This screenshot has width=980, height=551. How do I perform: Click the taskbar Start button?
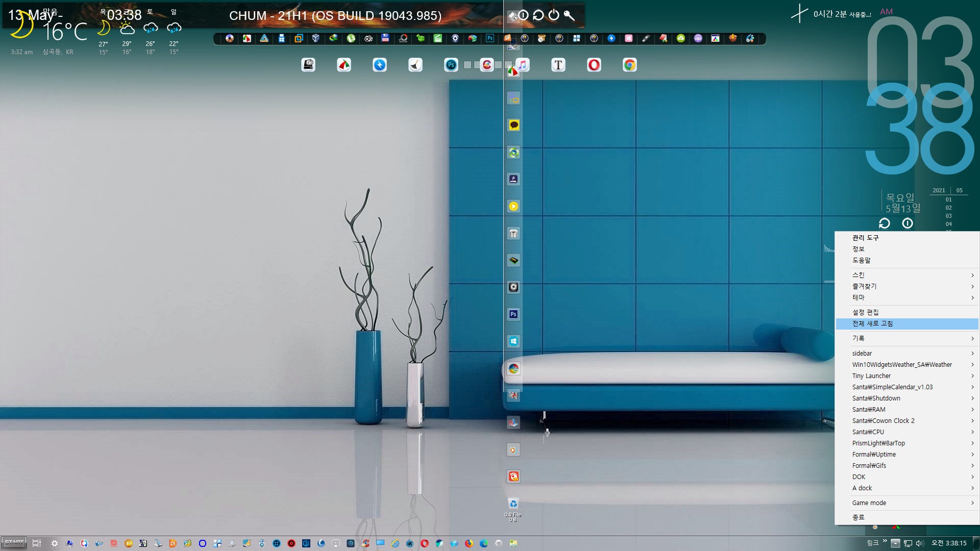14,543
